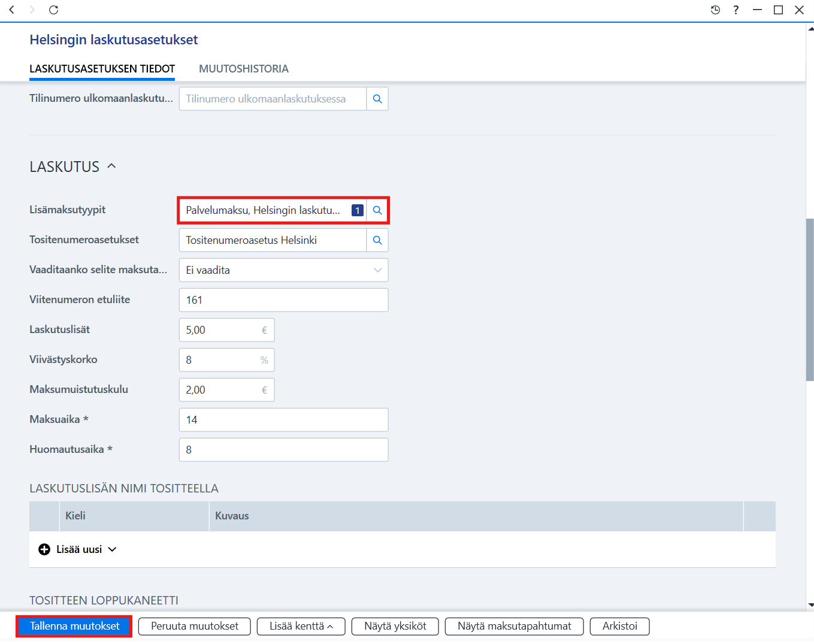Open search for Tositenumeroasetukset
The width and height of the screenshot is (814, 644).
377,240
